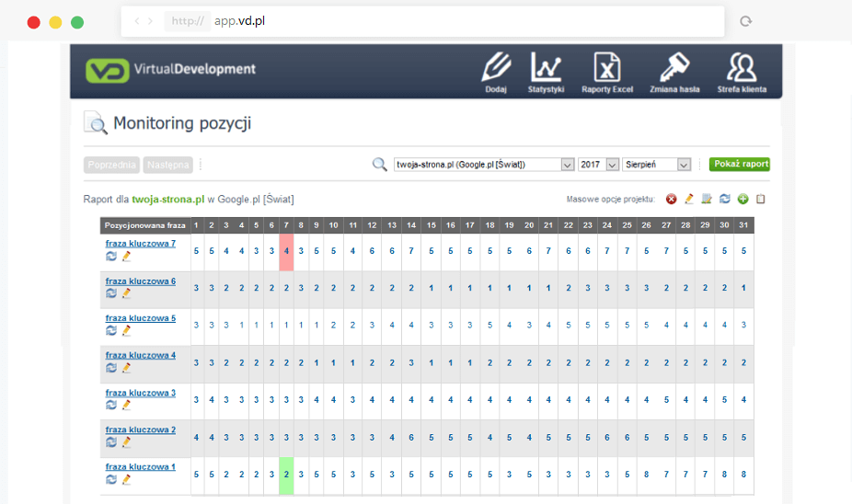852x504 pixels.
Task: Go forward with browser forward arrow
Action: [151, 21]
